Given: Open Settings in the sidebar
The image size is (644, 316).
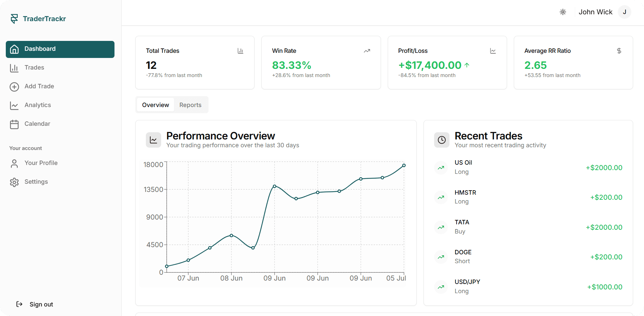Looking at the screenshot, I should click(36, 182).
